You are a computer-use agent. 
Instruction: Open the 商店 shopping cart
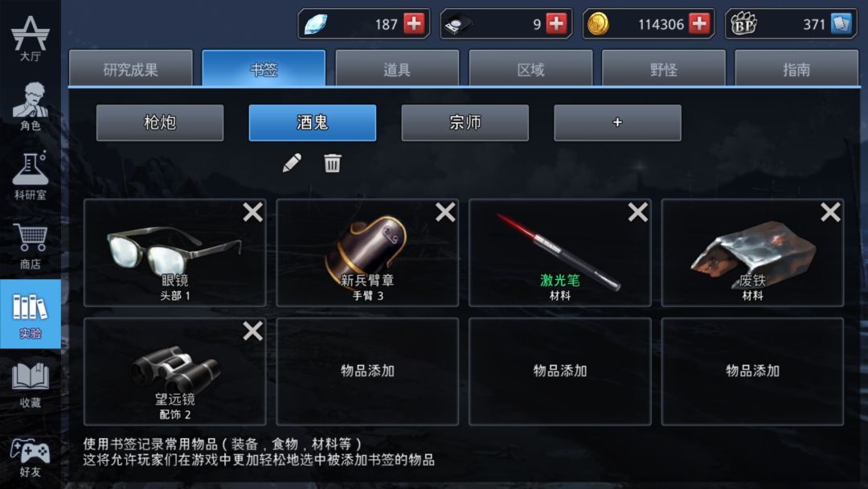tap(31, 245)
